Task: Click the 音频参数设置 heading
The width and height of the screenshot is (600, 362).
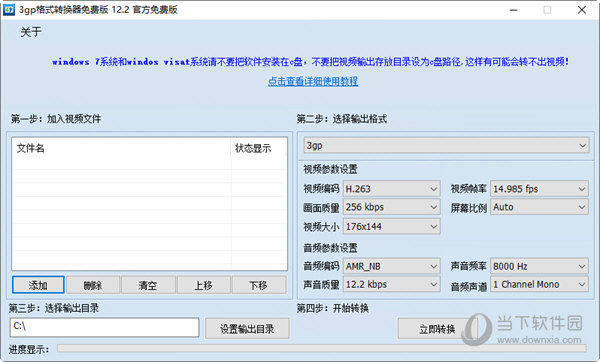Action: click(330, 248)
